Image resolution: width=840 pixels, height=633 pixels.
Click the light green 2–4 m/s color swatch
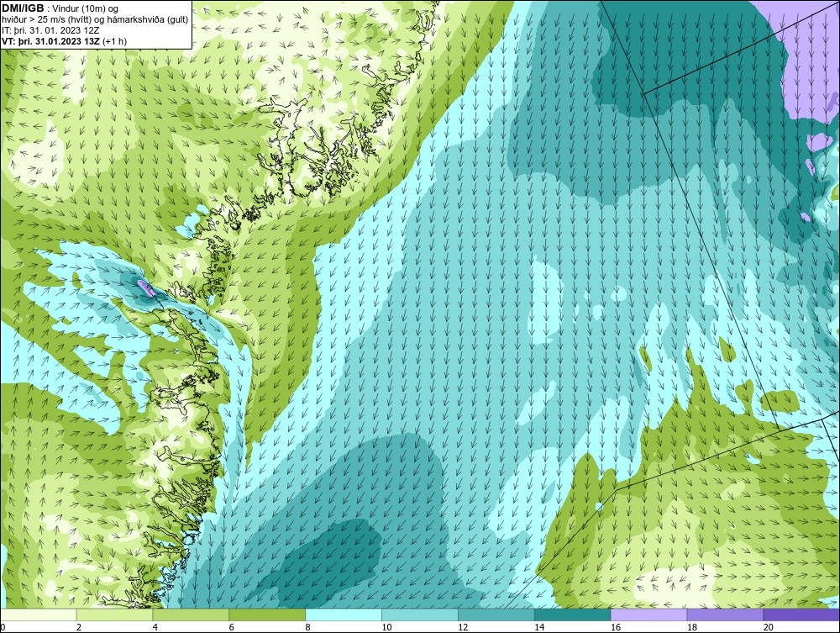(x=114, y=615)
